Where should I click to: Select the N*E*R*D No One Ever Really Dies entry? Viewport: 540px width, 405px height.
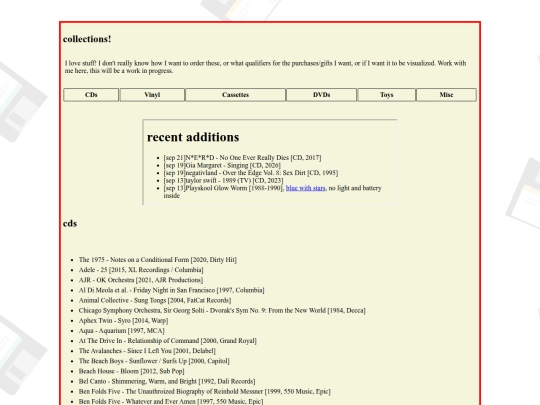tap(242, 158)
